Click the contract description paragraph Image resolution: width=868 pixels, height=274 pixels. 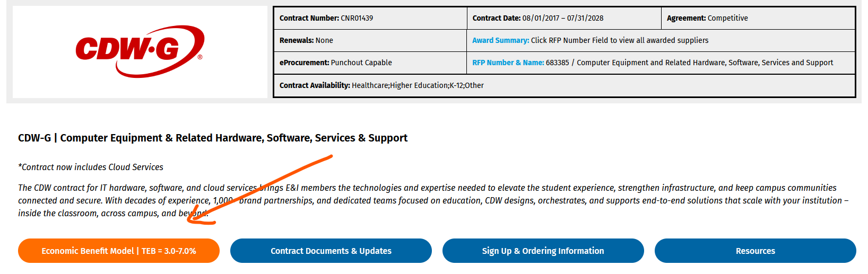[x=433, y=200]
